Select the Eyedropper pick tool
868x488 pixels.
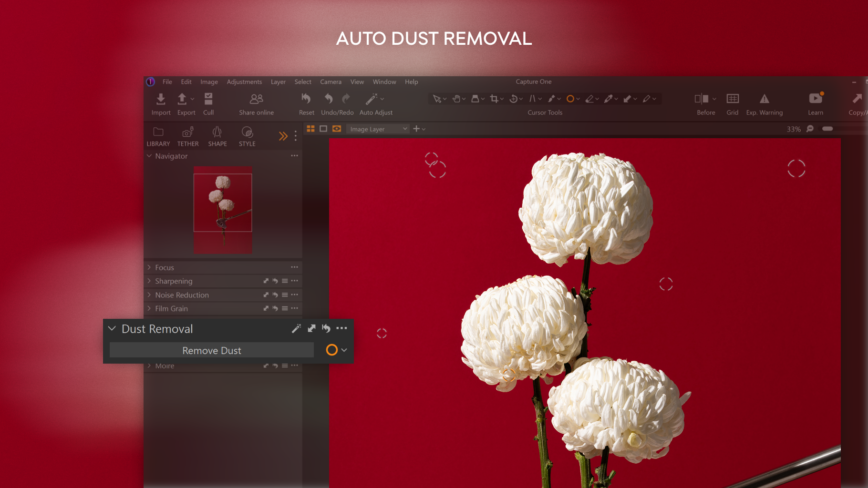click(x=610, y=99)
